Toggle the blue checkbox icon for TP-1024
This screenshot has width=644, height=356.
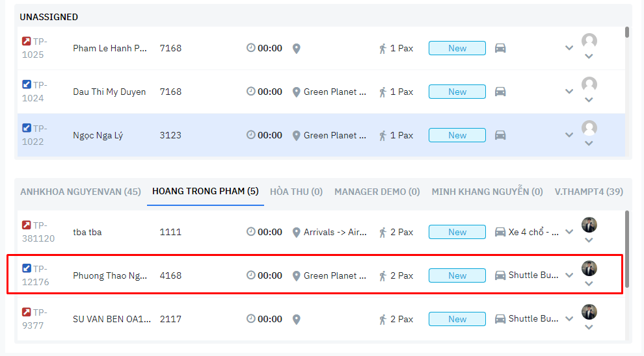pos(27,84)
